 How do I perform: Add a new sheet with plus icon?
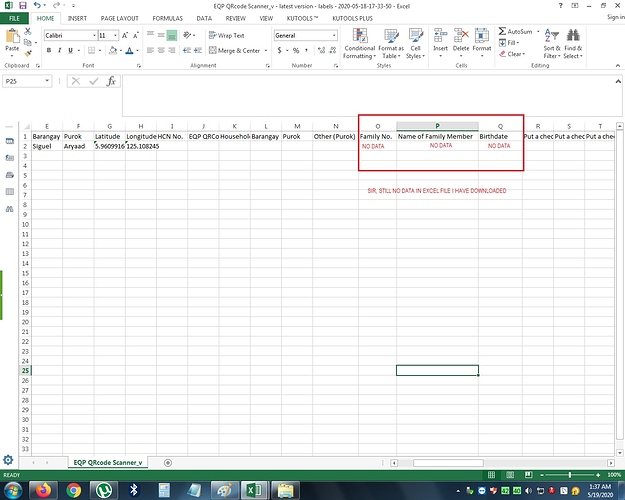167,462
